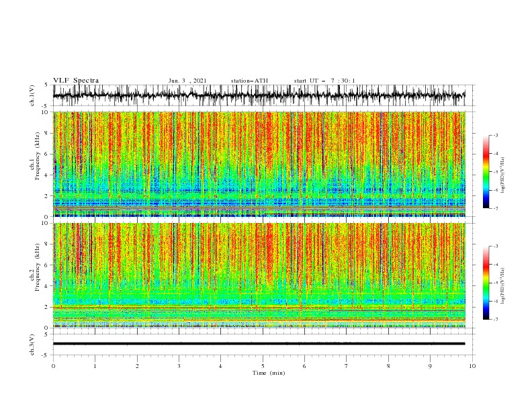
Task: Click the ch.1 PSD color scale bar
Action: click(x=486, y=172)
